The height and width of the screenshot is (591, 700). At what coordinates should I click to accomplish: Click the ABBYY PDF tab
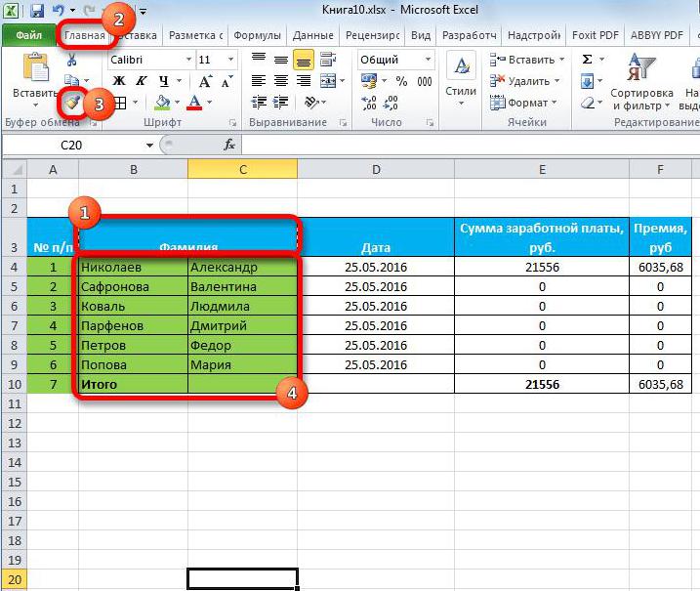(657, 35)
